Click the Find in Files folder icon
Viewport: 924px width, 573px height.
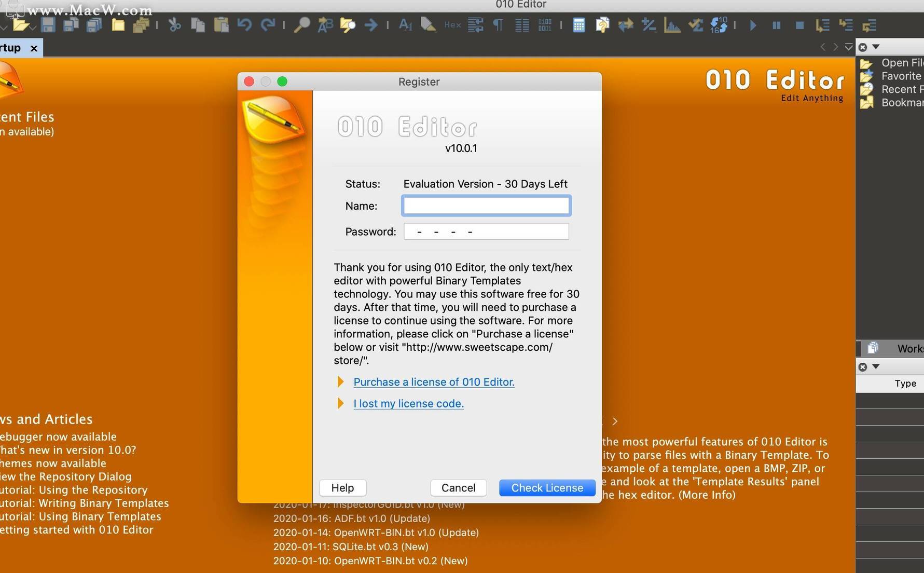point(348,24)
